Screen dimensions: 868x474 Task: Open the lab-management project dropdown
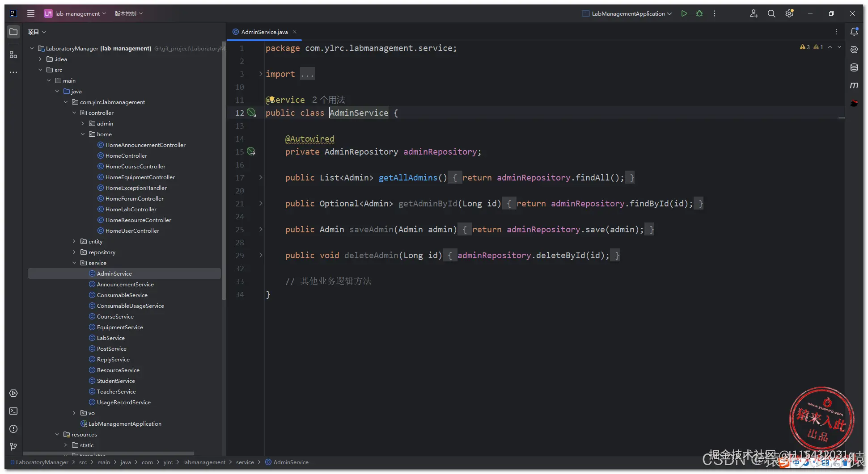(x=75, y=13)
